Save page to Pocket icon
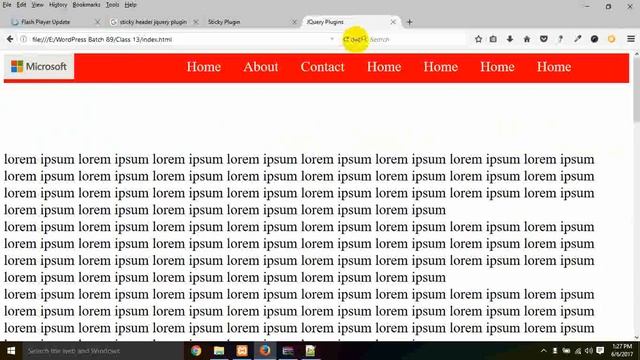 click(544, 39)
